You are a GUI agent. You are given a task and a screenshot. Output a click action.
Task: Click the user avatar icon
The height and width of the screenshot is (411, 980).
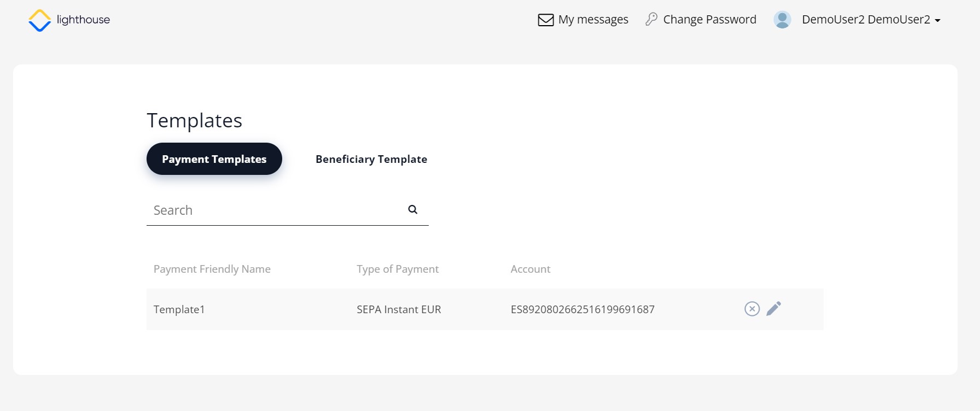782,20
